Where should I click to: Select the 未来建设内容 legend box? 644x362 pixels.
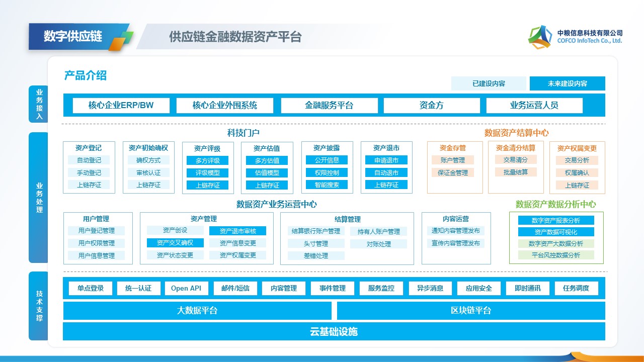567,83
